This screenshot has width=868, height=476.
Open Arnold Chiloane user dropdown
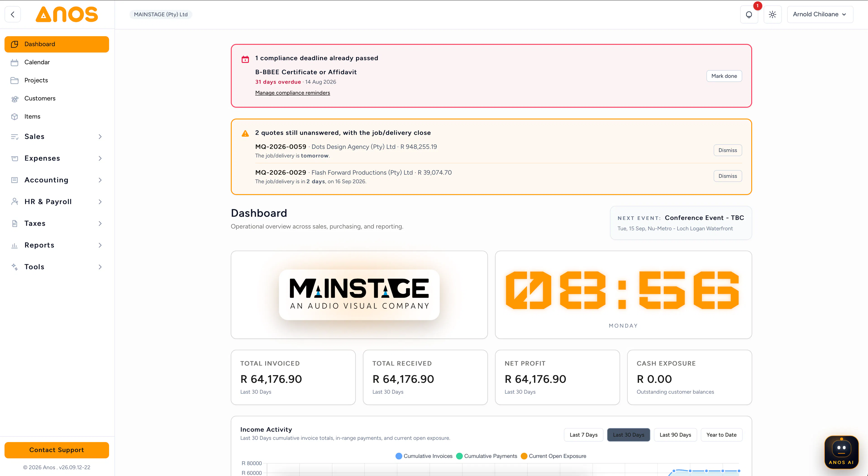pyautogui.click(x=820, y=14)
